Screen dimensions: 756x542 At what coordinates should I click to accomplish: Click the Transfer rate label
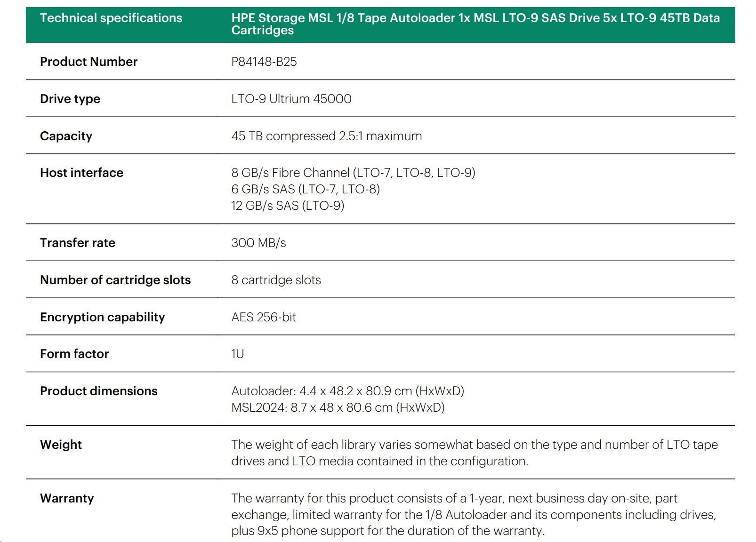(77, 243)
